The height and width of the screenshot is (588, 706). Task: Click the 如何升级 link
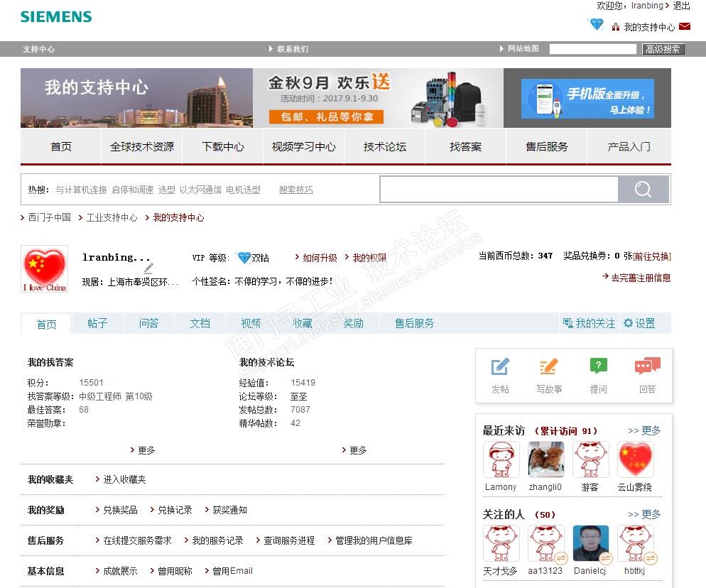click(319, 258)
